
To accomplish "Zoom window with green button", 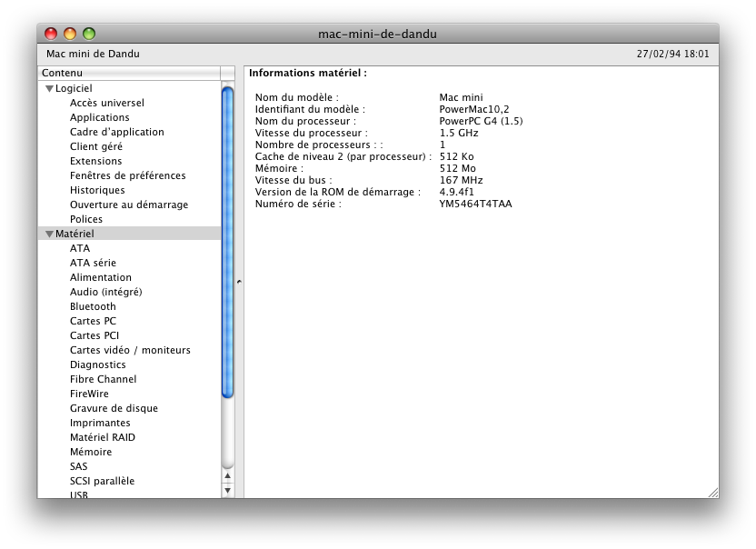I will 89,34.
